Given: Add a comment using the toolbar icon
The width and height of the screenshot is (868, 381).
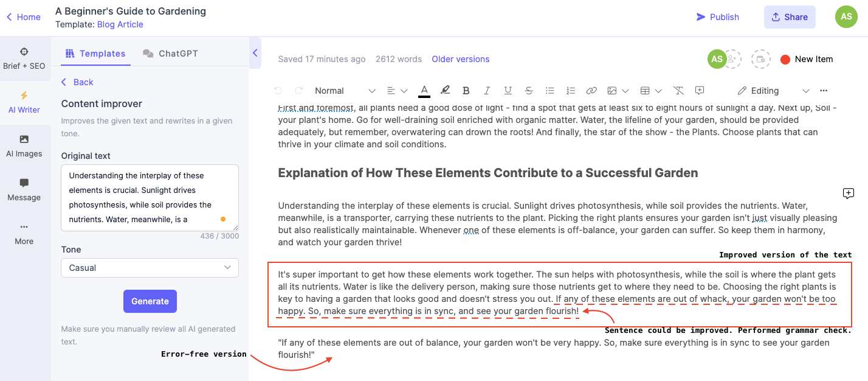Looking at the screenshot, I should pyautogui.click(x=700, y=90).
